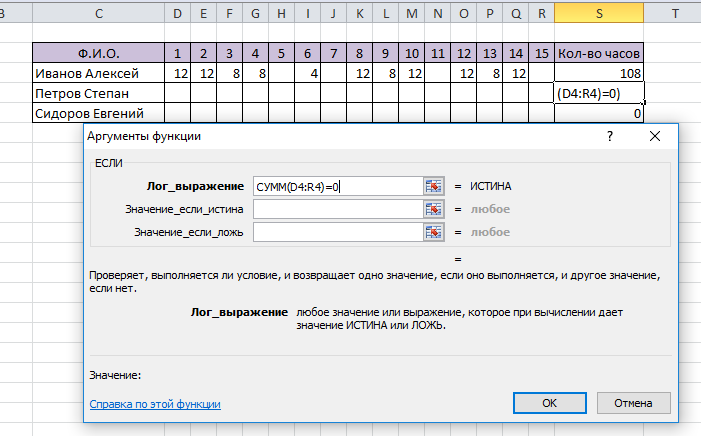Click Иванов's day 6 cell with value 4
The image size is (701, 436).
(x=307, y=72)
